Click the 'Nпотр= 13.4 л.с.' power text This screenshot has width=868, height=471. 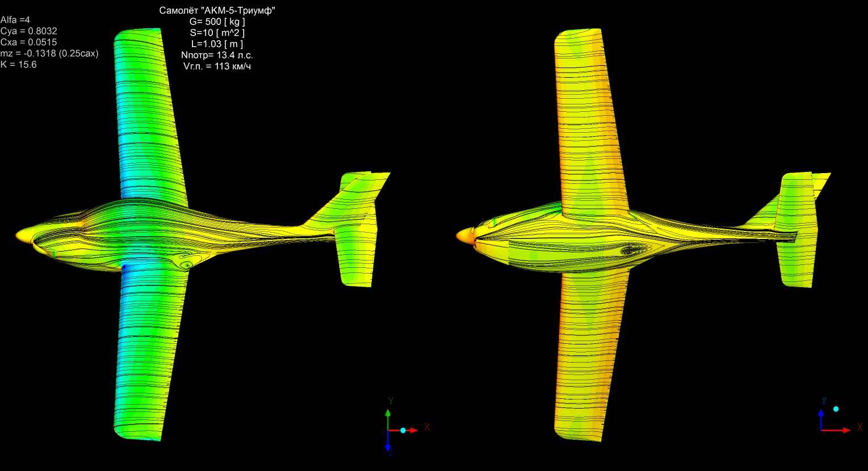click(x=217, y=55)
